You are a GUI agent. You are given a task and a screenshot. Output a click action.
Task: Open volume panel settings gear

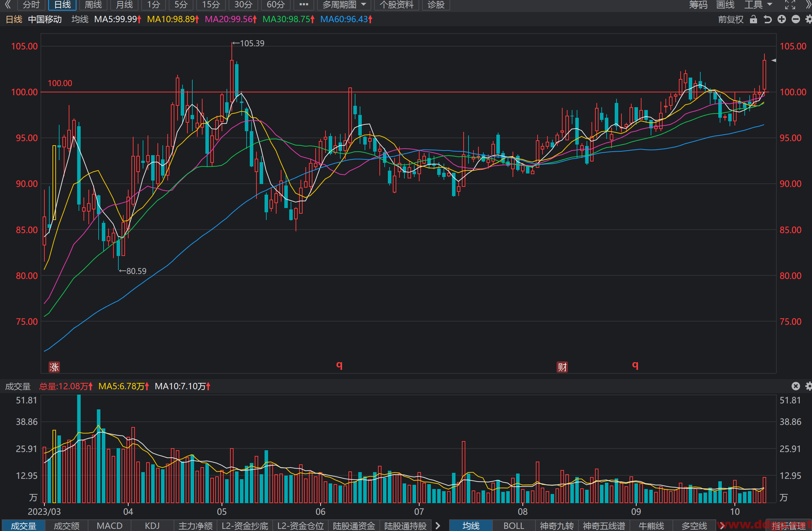pos(808,386)
